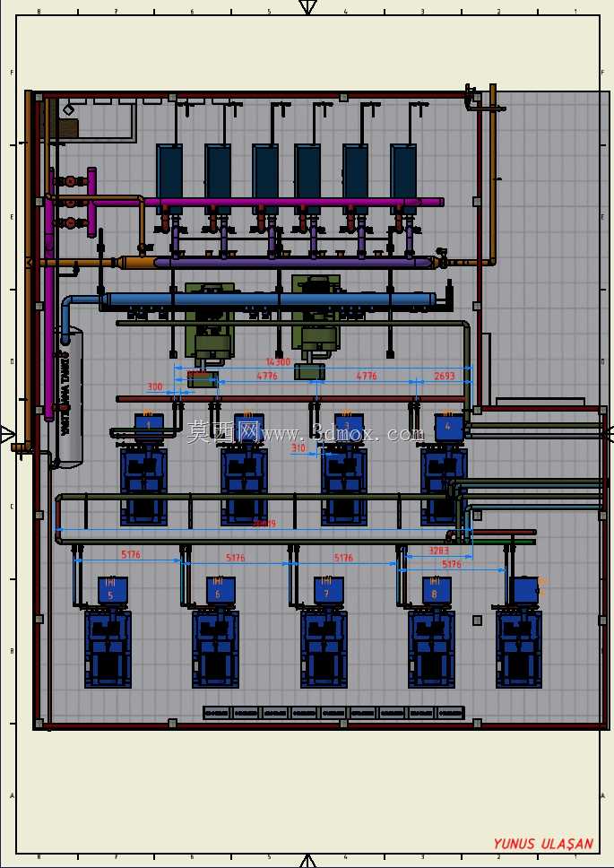Select 5176 dimension between units 5 and 6
The image size is (614, 868).
tap(131, 554)
